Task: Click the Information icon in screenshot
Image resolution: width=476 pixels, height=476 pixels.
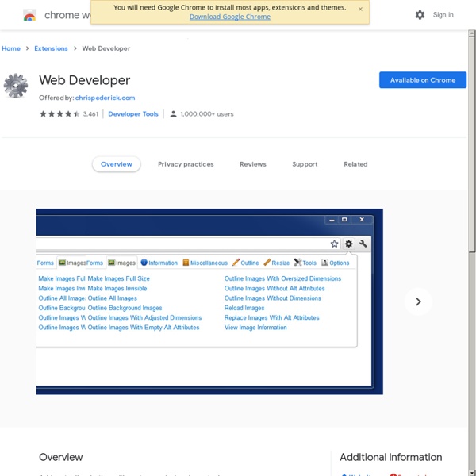Action: pyautogui.click(x=144, y=263)
